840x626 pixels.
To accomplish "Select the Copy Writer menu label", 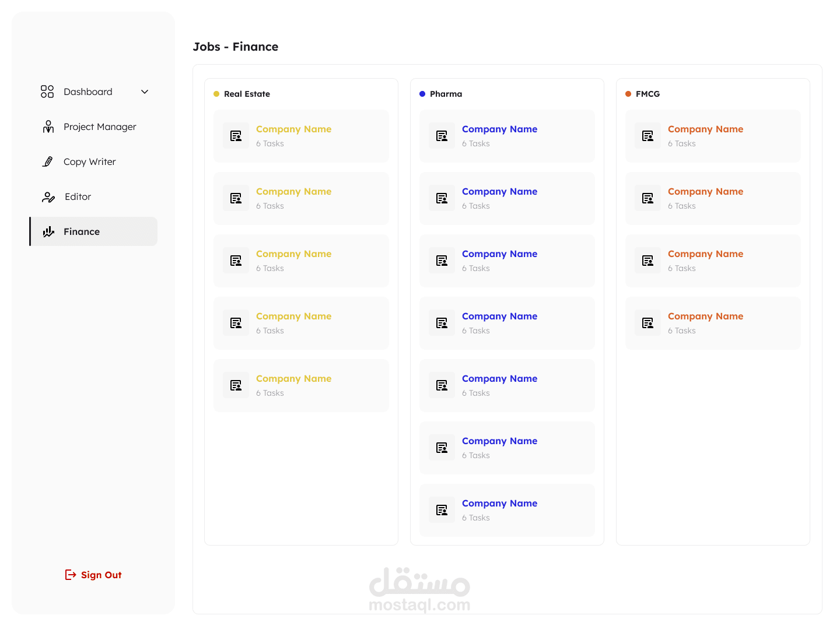I will pos(90,161).
